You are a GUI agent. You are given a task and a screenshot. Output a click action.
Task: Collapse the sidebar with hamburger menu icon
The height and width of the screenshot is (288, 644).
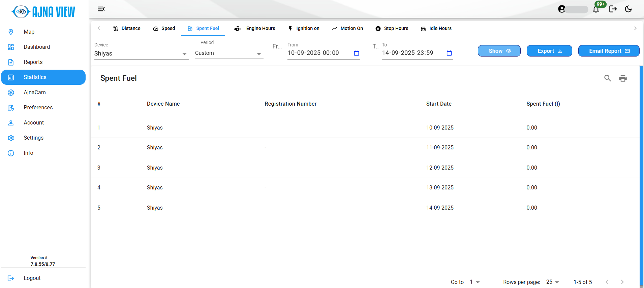pos(101,9)
